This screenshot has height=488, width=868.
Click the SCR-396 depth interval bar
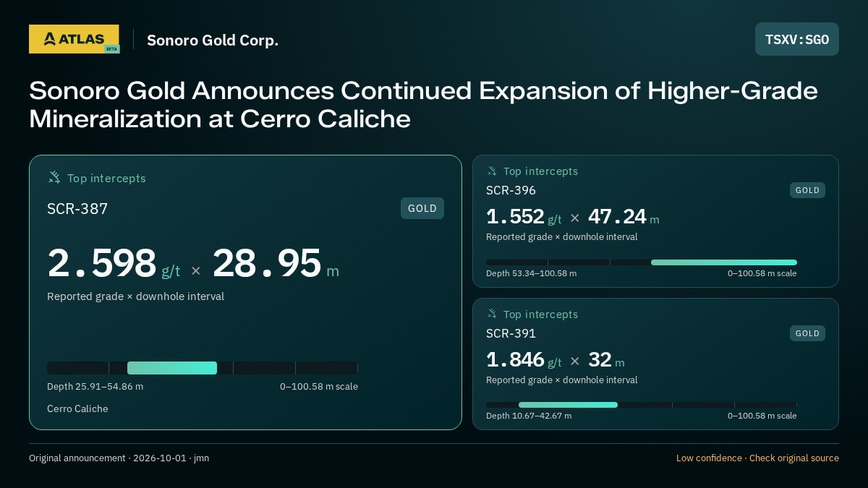click(x=642, y=262)
